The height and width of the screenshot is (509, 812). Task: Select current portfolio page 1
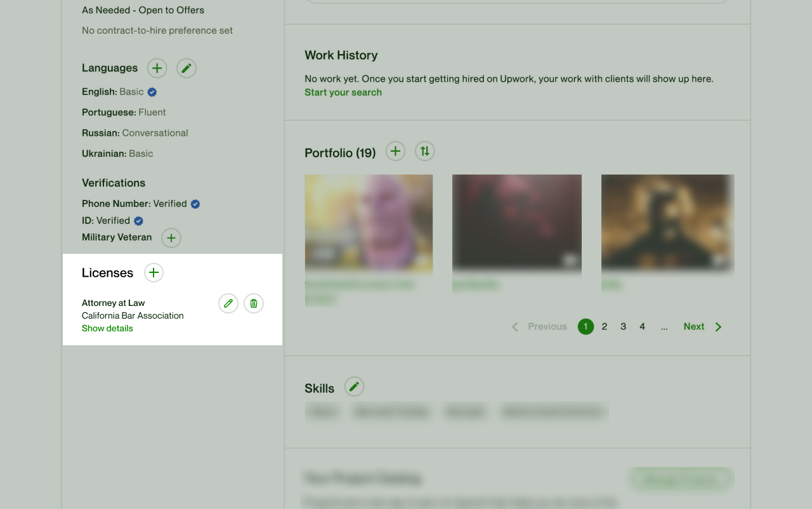click(586, 326)
